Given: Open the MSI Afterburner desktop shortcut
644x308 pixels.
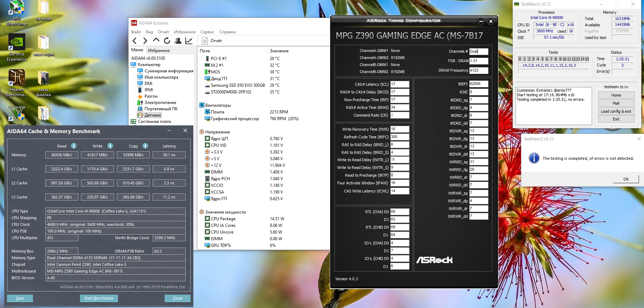Looking at the screenshot, I should point(16,13).
